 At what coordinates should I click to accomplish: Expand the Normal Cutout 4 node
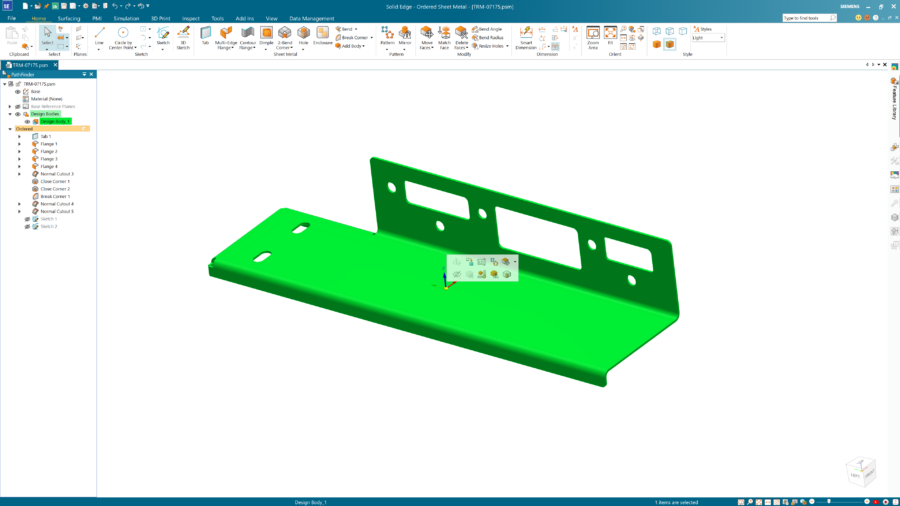point(19,204)
